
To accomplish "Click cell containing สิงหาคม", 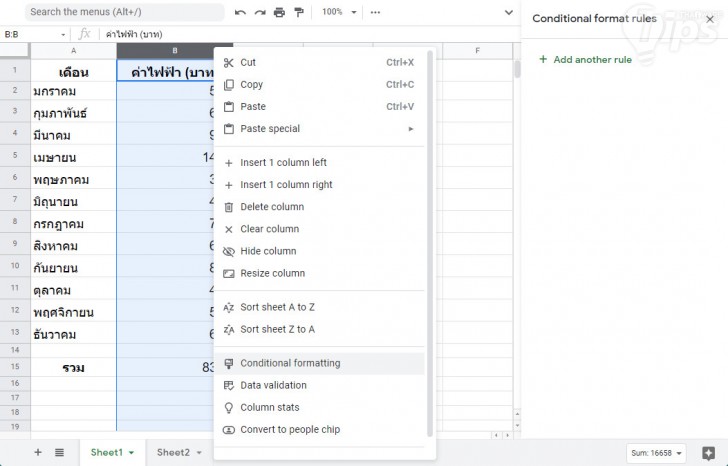I will point(73,244).
